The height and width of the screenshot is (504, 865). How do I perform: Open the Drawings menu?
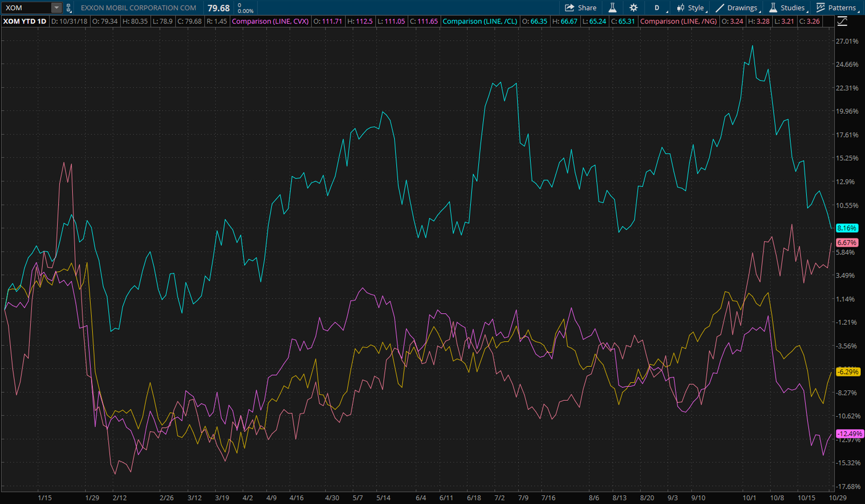coord(738,8)
